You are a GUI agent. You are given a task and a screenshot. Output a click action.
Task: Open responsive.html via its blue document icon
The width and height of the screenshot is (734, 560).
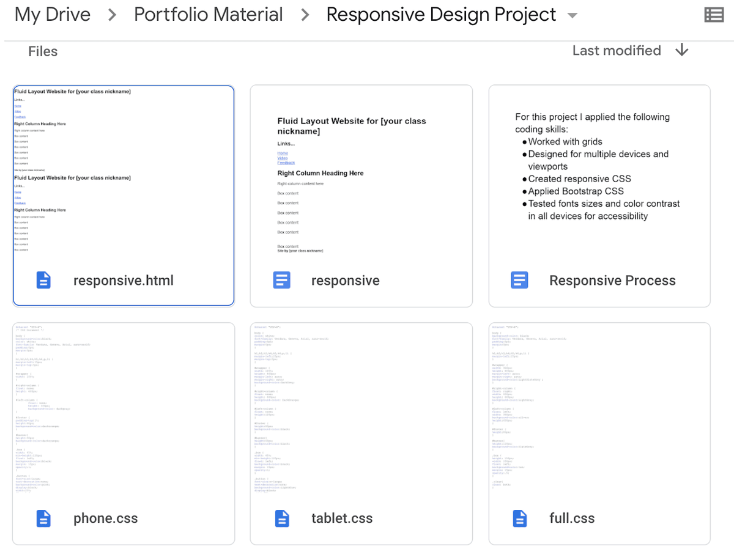tap(43, 279)
